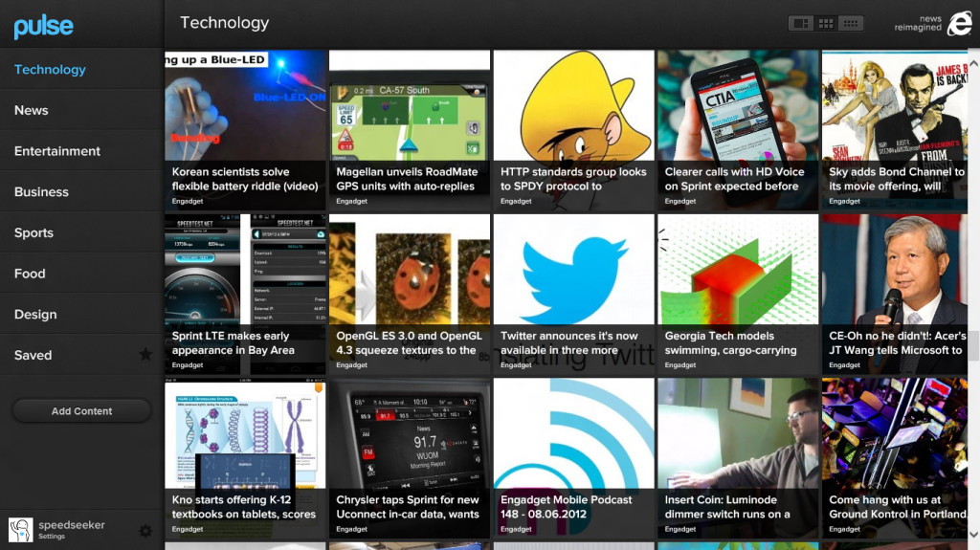Select the Technology category
980x550 pixels.
click(x=82, y=70)
